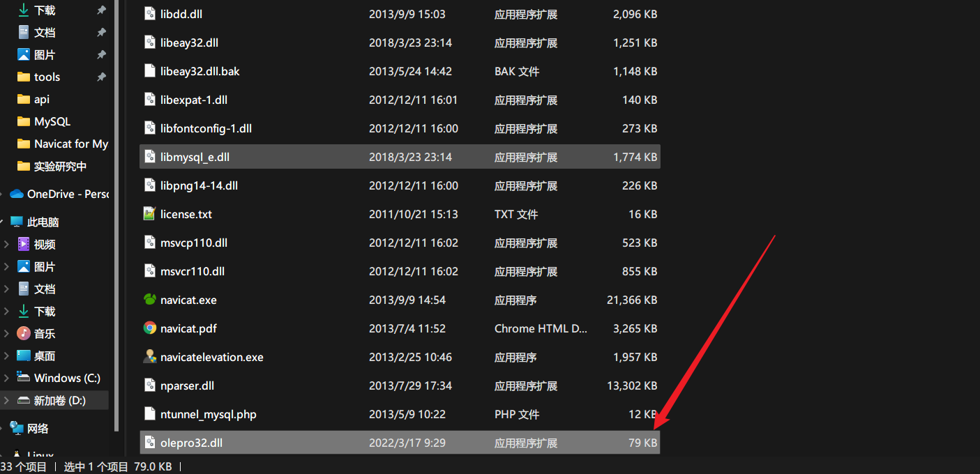
Task: Click the libexpat-1.dll file icon
Action: tap(149, 100)
